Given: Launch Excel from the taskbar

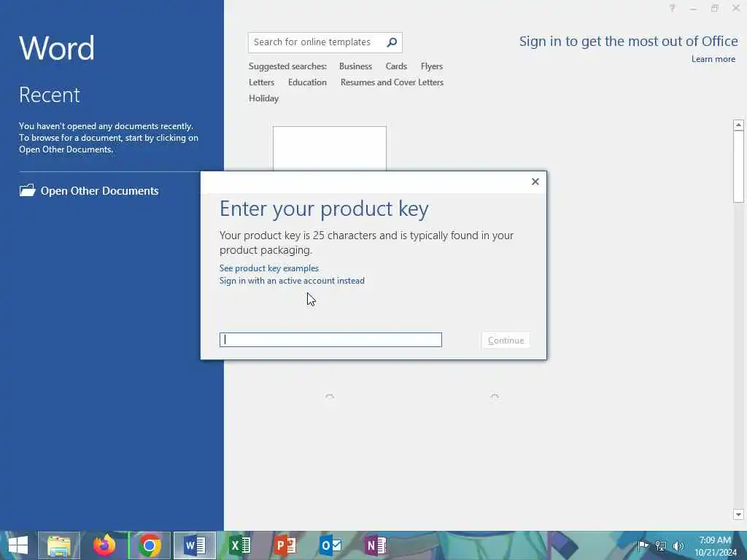Looking at the screenshot, I should [x=239, y=545].
